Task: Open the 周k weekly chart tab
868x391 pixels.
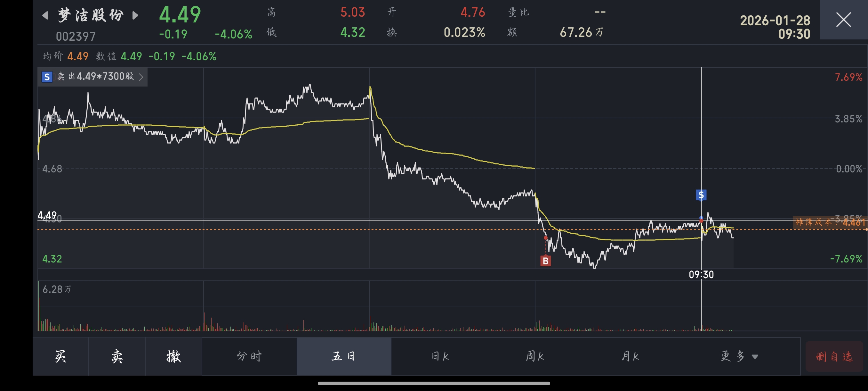Action: [x=535, y=356]
